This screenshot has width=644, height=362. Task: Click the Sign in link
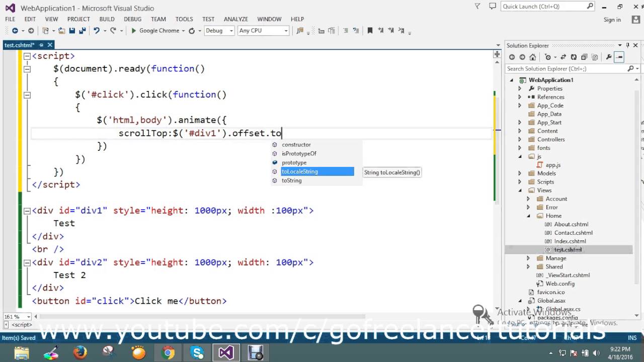tap(612, 20)
